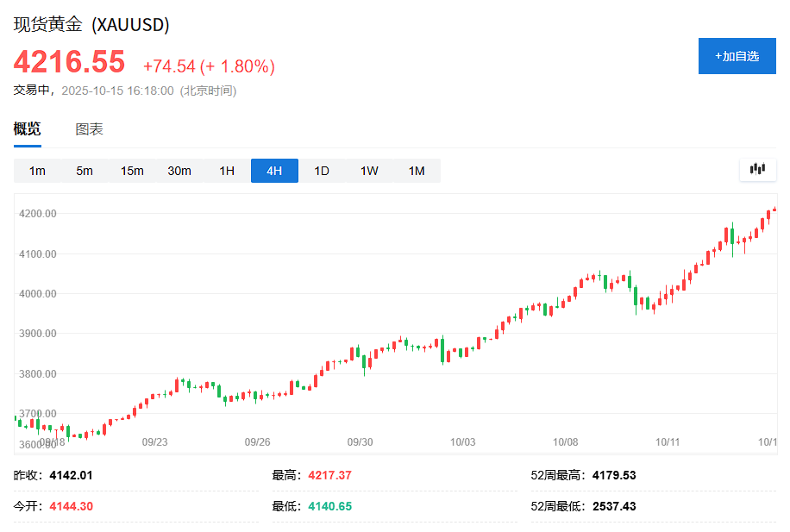The width and height of the screenshot is (790, 532).
Task: Switch to the 图表 tab
Action: point(90,128)
